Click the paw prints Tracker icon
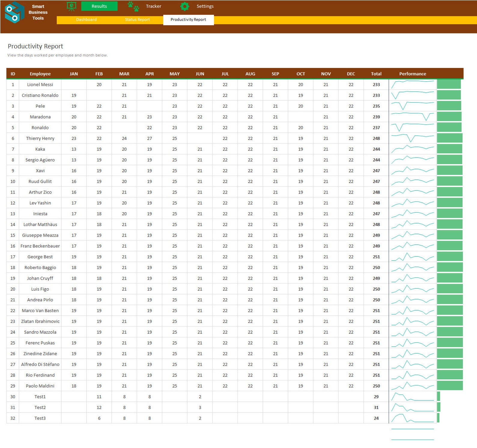This screenshot has width=477, height=448. 133,6
